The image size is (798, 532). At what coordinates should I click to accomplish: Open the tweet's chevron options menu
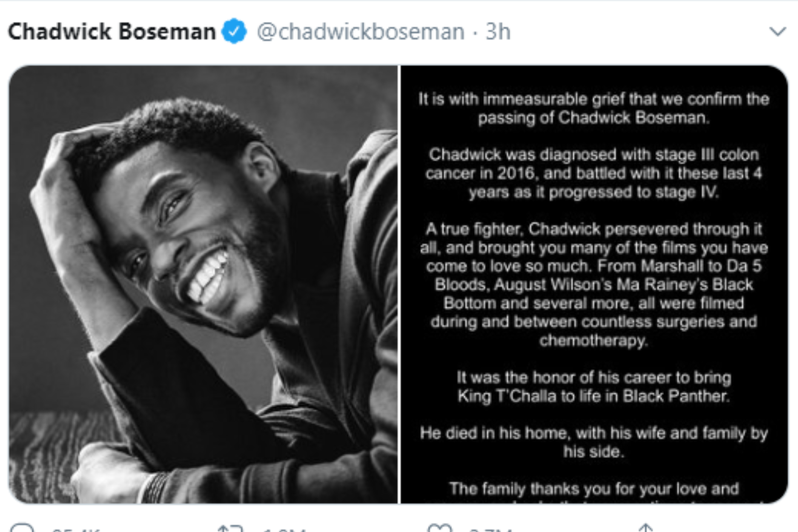click(x=777, y=31)
